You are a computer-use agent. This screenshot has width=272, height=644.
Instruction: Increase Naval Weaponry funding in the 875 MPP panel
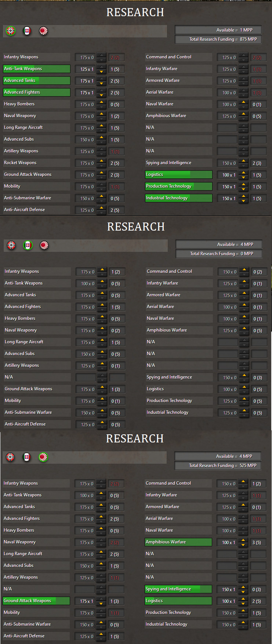pos(102,114)
